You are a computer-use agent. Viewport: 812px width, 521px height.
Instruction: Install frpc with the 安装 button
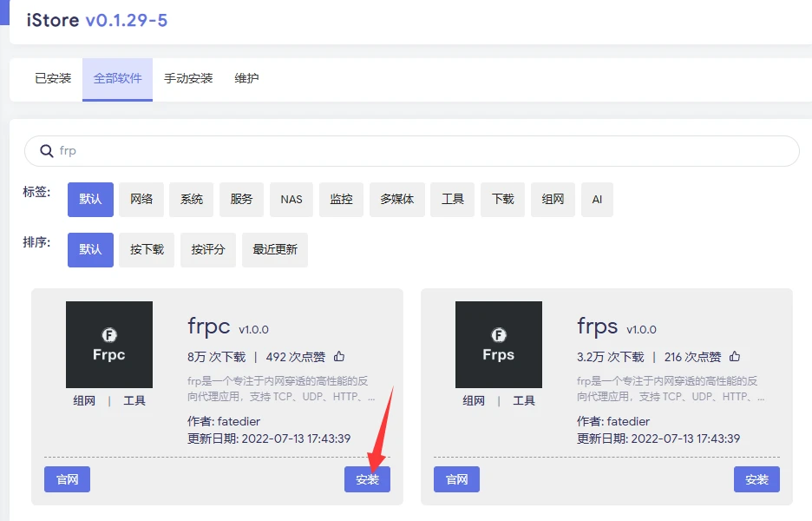point(367,479)
